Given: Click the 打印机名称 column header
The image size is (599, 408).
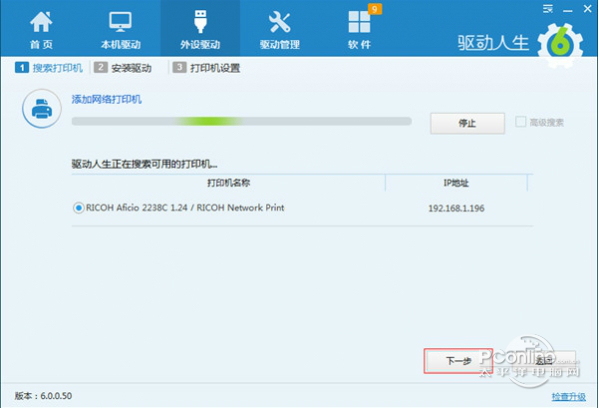Looking at the screenshot, I should pyautogui.click(x=228, y=183).
